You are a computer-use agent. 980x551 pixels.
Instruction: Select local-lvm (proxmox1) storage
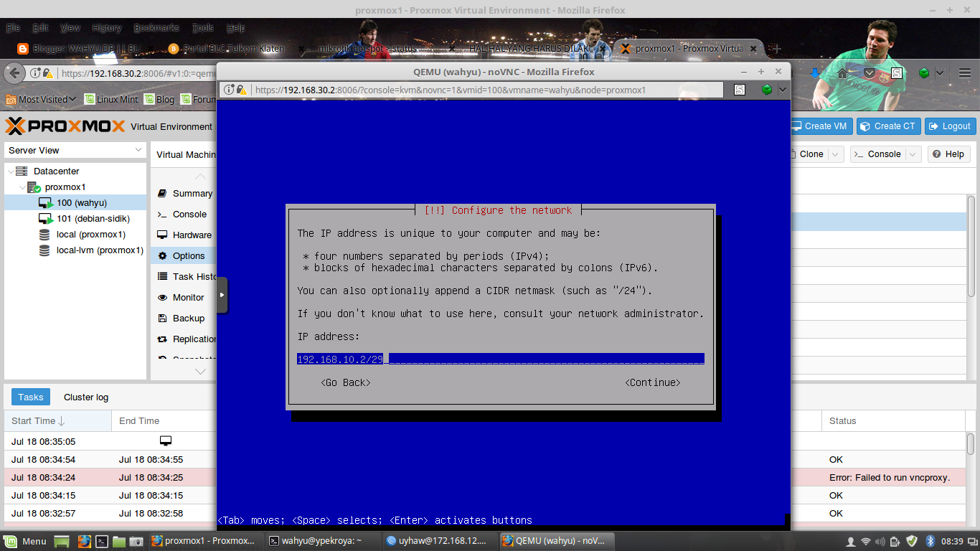(x=75, y=250)
